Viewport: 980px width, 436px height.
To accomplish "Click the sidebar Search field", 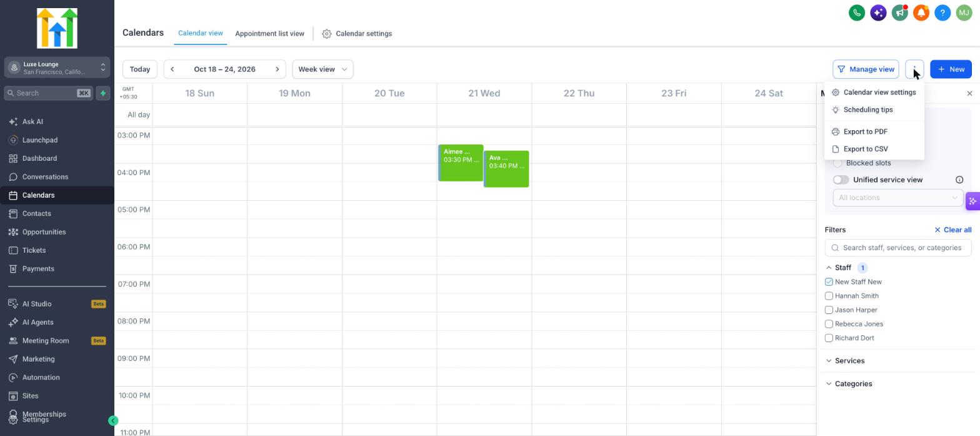I will (48, 93).
